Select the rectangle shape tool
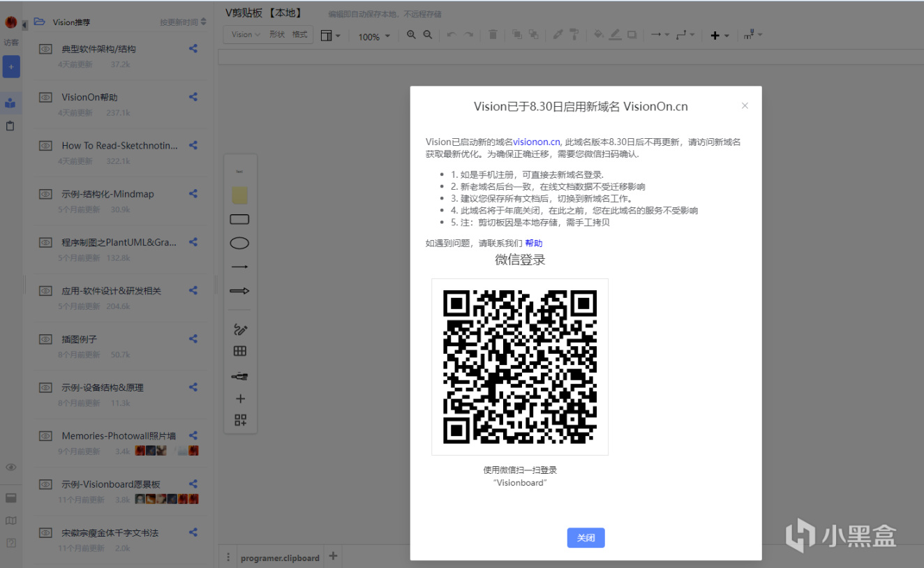The width and height of the screenshot is (924, 568). [x=239, y=219]
